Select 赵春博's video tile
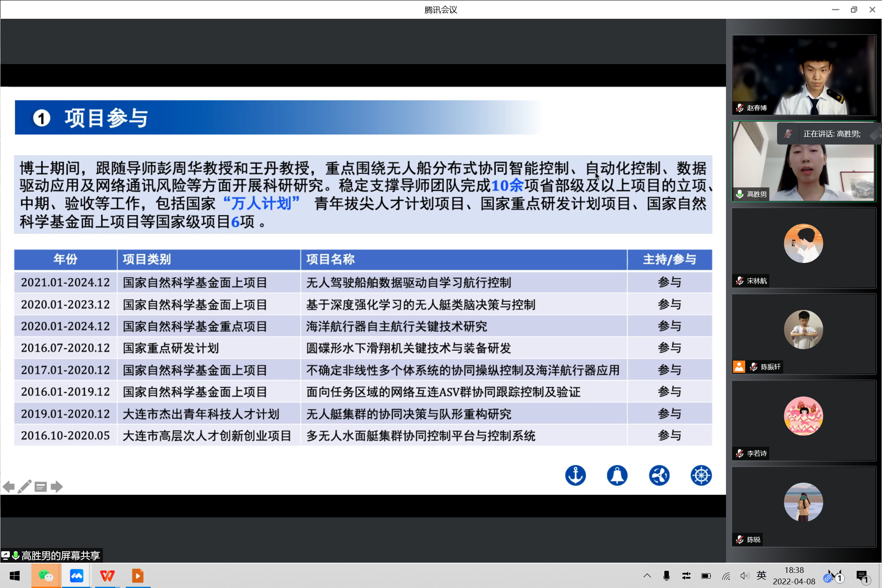The height and width of the screenshot is (588, 882). (804, 75)
